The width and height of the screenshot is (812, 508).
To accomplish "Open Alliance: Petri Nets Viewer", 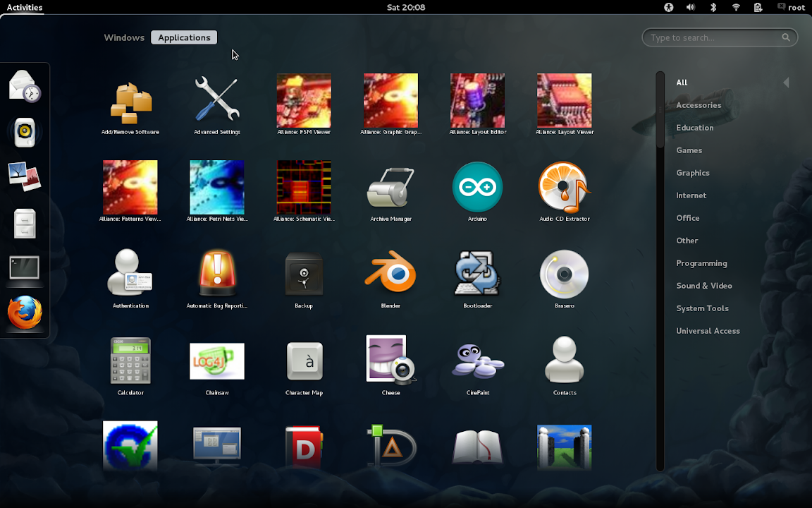I will pos(217,190).
